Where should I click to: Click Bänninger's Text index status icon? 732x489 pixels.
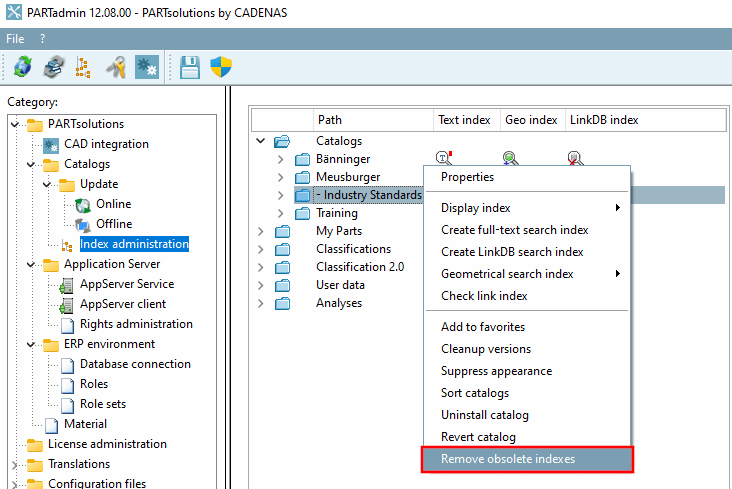coord(445,157)
